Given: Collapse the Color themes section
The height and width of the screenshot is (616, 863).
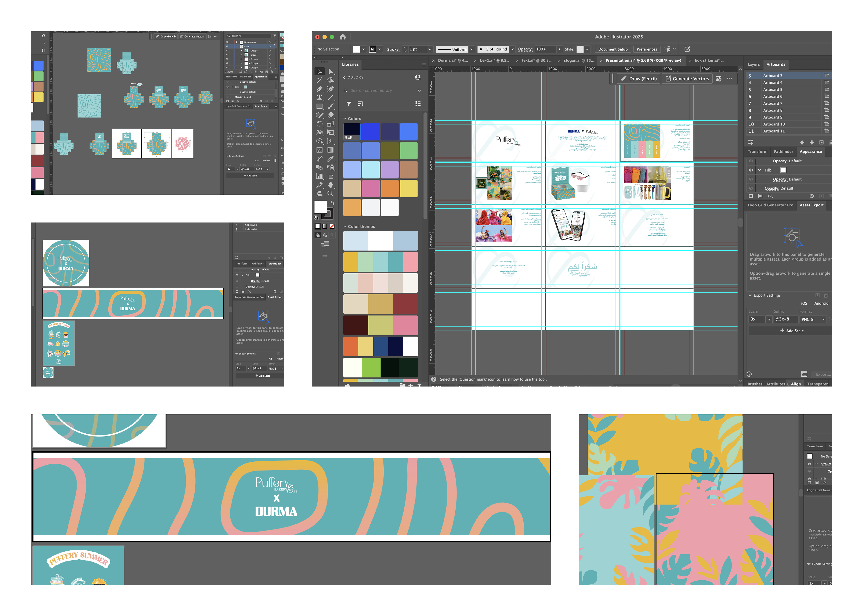Looking at the screenshot, I should pos(345,226).
